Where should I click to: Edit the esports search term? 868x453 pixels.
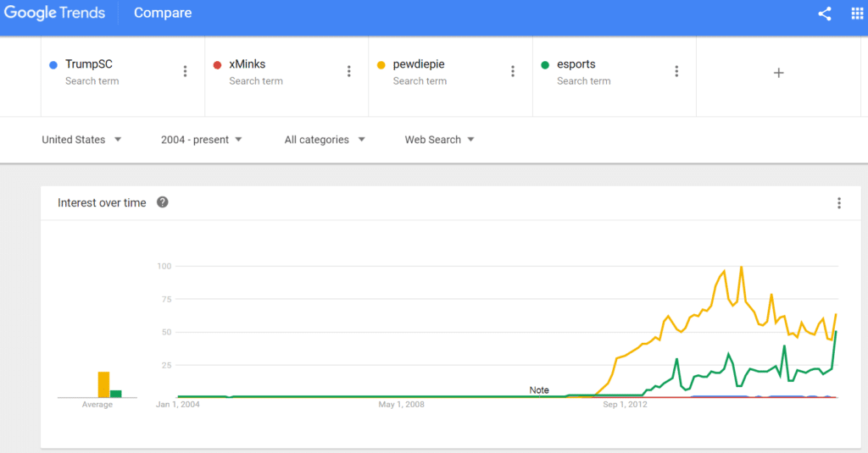[x=576, y=64]
